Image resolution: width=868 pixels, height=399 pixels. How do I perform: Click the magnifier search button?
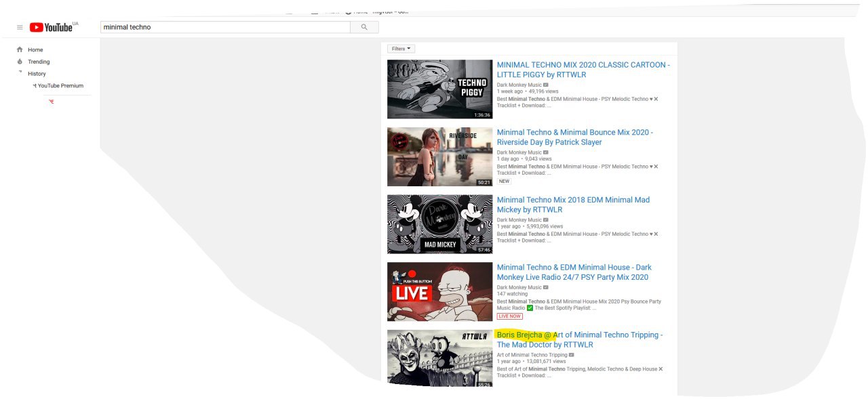pos(364,27)
